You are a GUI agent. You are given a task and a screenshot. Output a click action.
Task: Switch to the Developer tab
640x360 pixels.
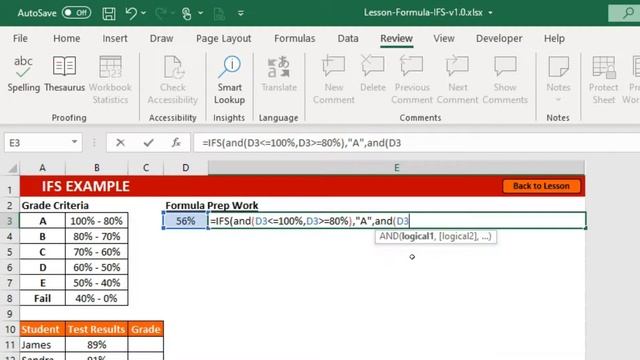click(x=499, y=38)
